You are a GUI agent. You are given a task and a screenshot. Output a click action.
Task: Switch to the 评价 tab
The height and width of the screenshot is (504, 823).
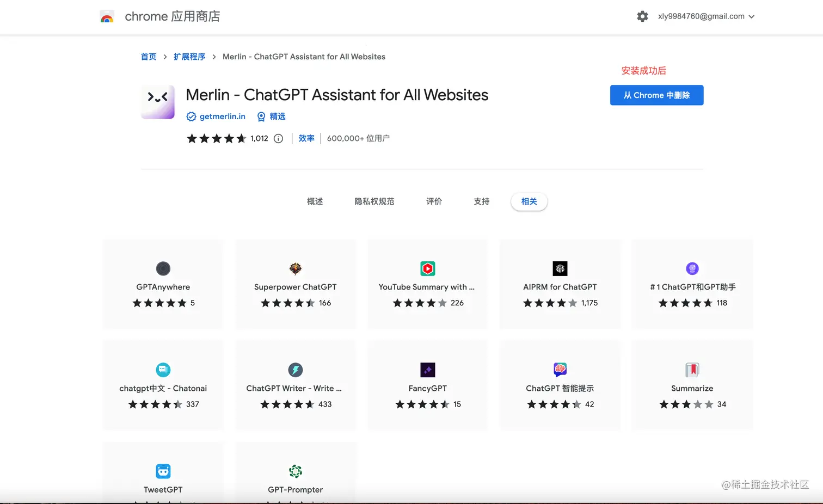[x=434, y=201]
